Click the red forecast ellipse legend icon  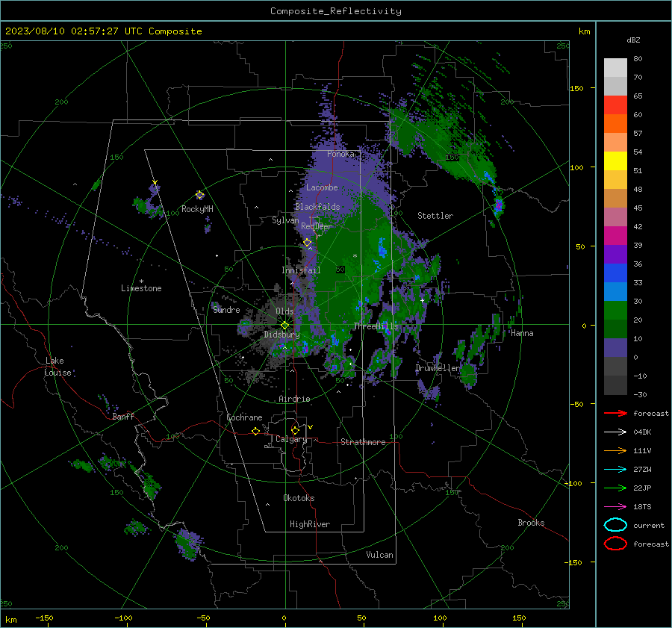click(615, 544)
